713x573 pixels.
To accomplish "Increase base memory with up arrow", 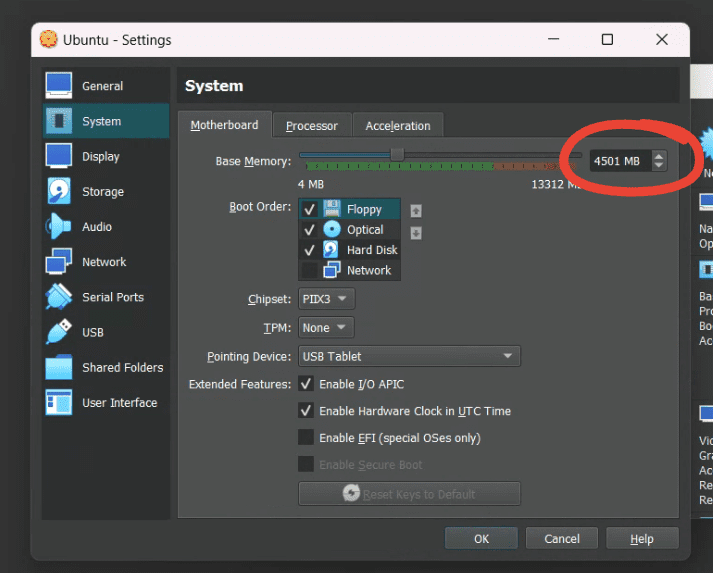I will point(658,156).
